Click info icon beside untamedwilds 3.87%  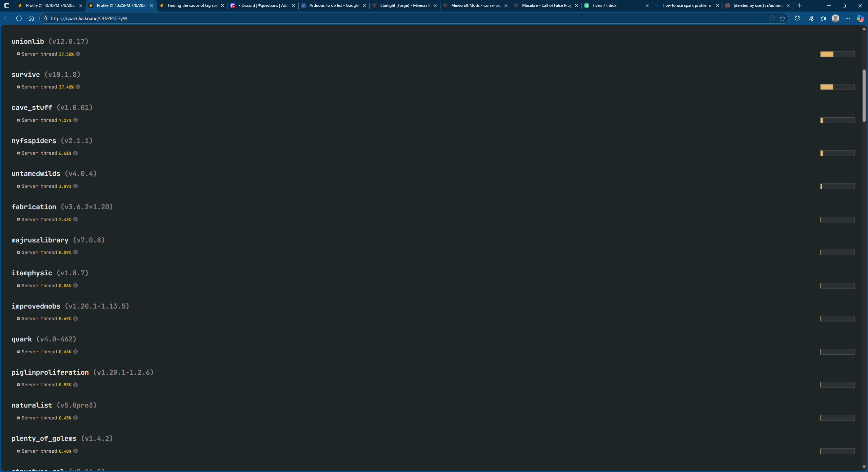pyautogui.click(x=76, y=186)
